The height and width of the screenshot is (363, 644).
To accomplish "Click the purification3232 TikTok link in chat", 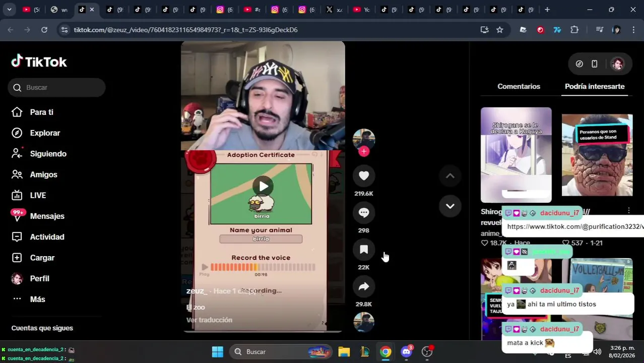I will tap(575, 226).
